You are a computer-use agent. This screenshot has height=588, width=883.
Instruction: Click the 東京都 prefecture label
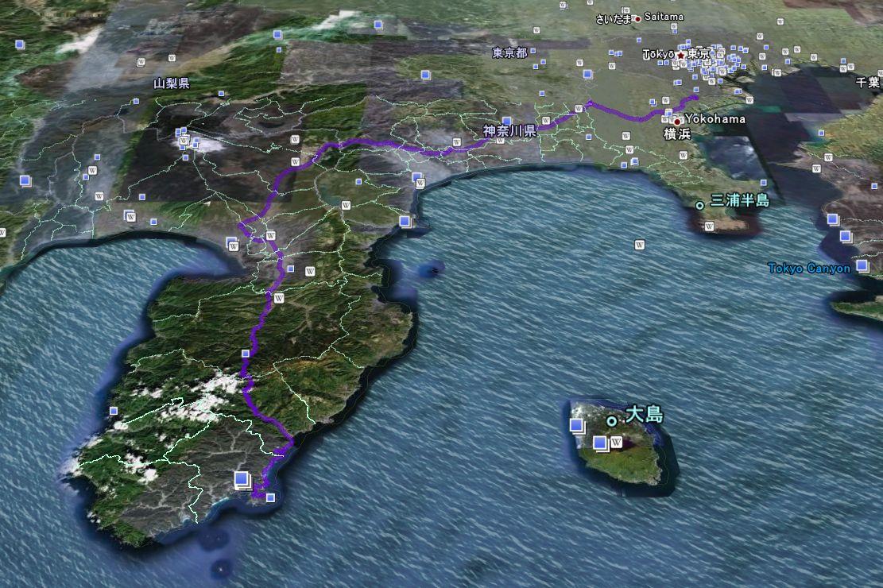coord(509,53)
